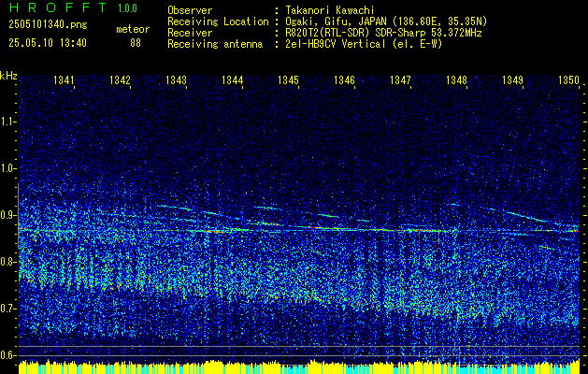Click the 1344 time axis marker
Image resolution: width=588 pixels, height=374 pixels.
click(232, 79)
